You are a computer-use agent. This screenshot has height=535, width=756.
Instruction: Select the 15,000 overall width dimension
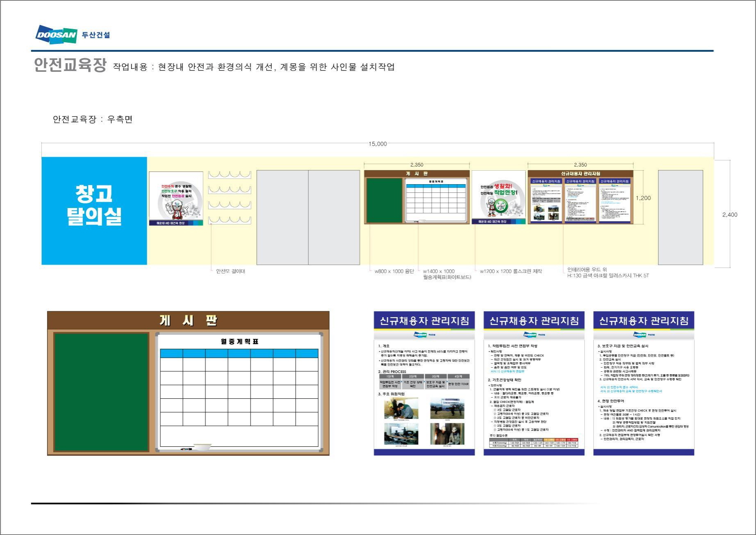click(378, 144)
